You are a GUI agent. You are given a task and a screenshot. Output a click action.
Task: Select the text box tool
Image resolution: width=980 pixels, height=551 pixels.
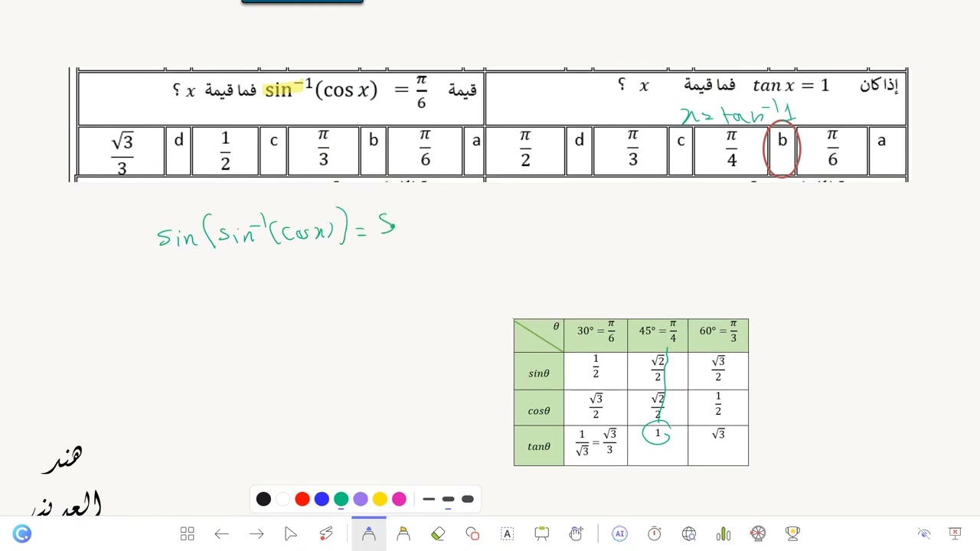507,534
